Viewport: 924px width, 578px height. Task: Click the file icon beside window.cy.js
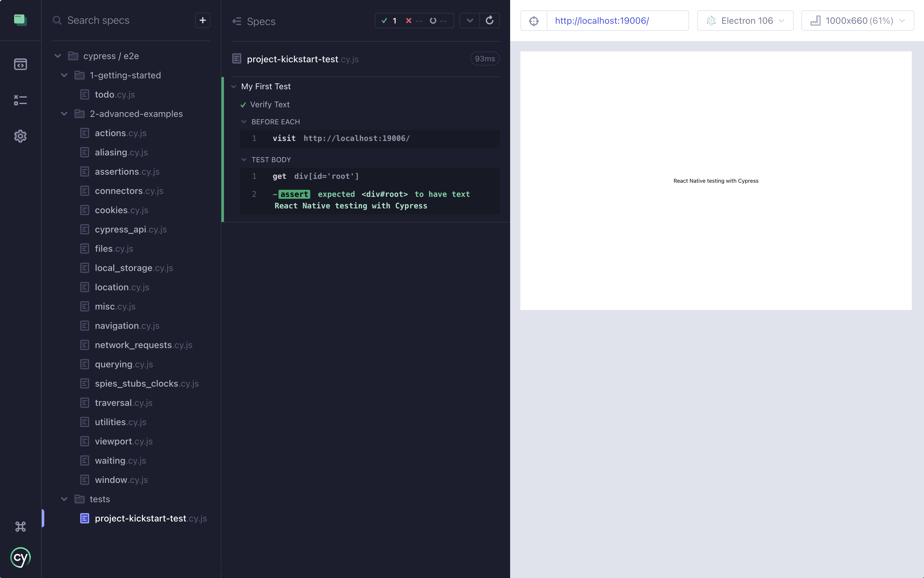[x=85, y=480]
